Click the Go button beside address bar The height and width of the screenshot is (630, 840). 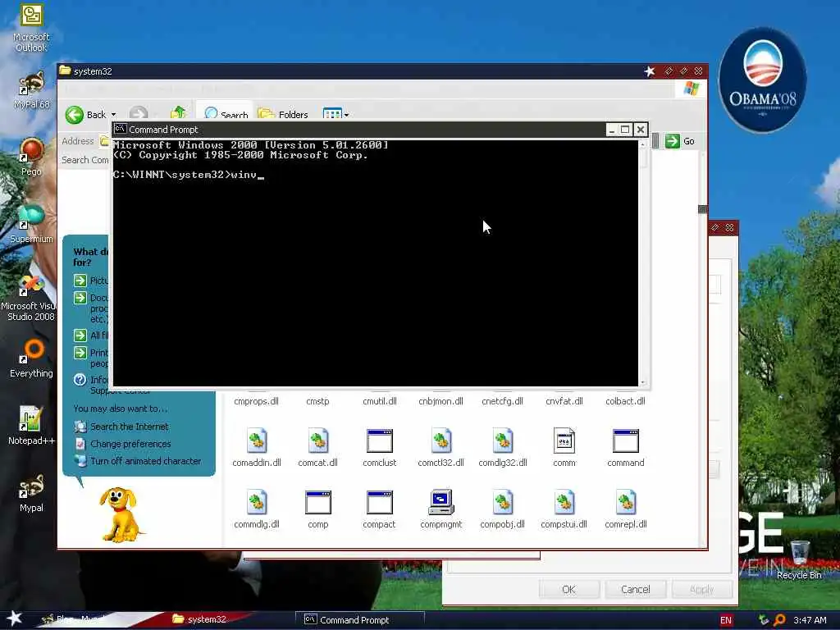tap(680, 141)
